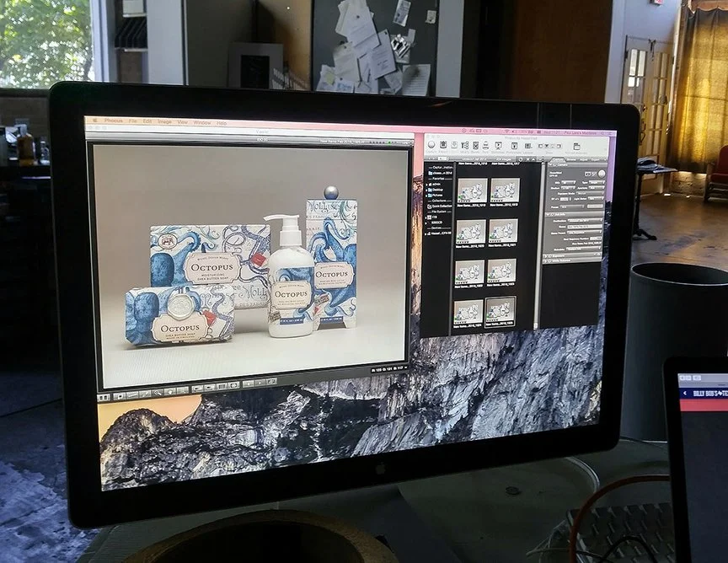Screen dimensions: 728x563
Task: Open the Name Preset dropdown
Action: 585,233
